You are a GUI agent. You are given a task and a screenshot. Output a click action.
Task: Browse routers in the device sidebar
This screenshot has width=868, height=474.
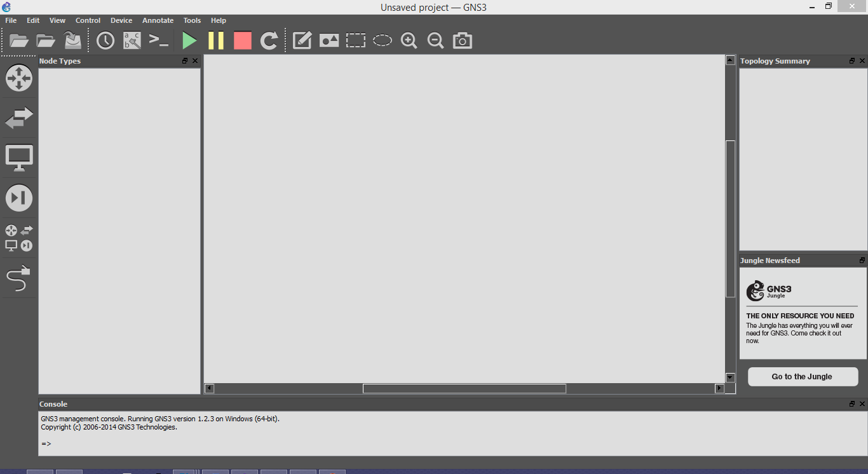point(19,78)
